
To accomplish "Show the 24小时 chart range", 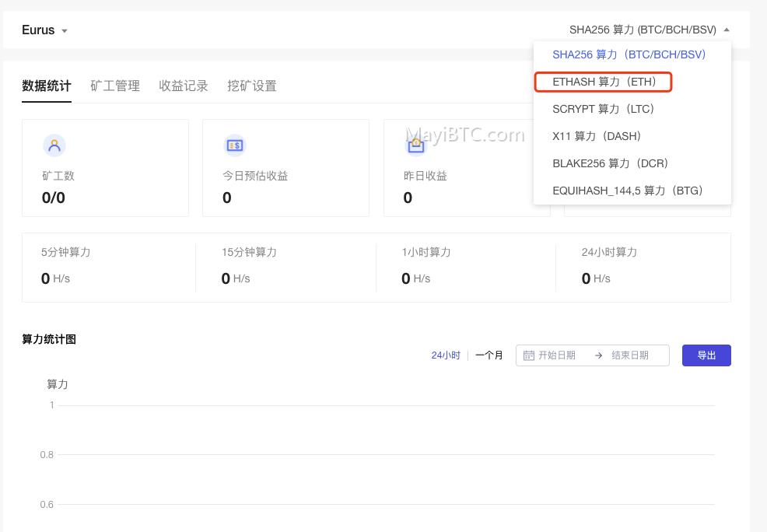I will [446, 355].
